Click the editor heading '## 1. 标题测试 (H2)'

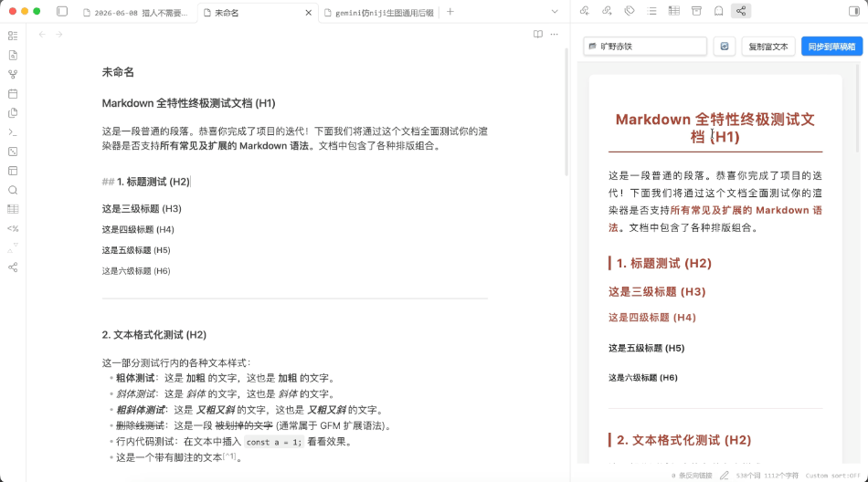click(146, 182)
